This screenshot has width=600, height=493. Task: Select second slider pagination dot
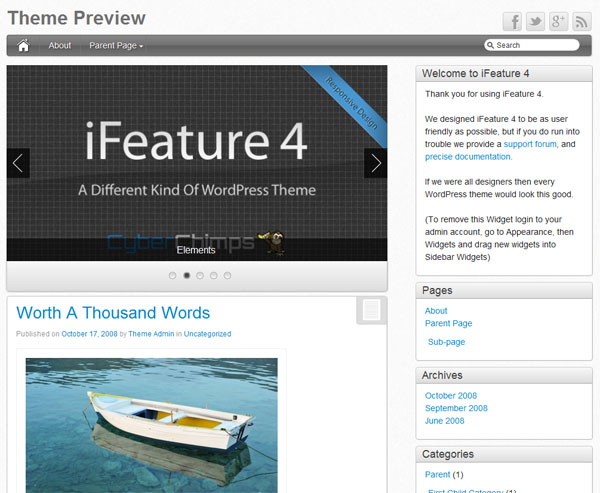[x=187, y=276]
